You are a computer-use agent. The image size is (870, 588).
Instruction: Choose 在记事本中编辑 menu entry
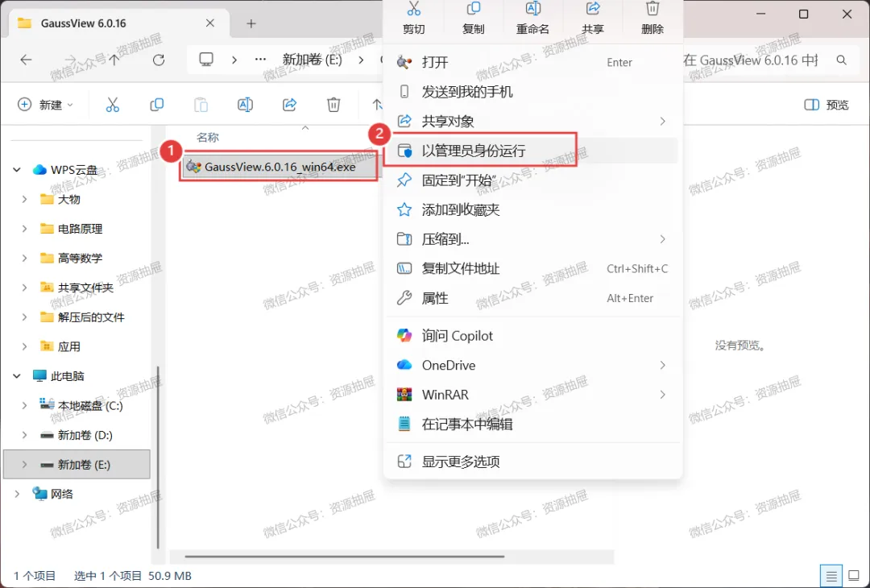tap(532, 424)
